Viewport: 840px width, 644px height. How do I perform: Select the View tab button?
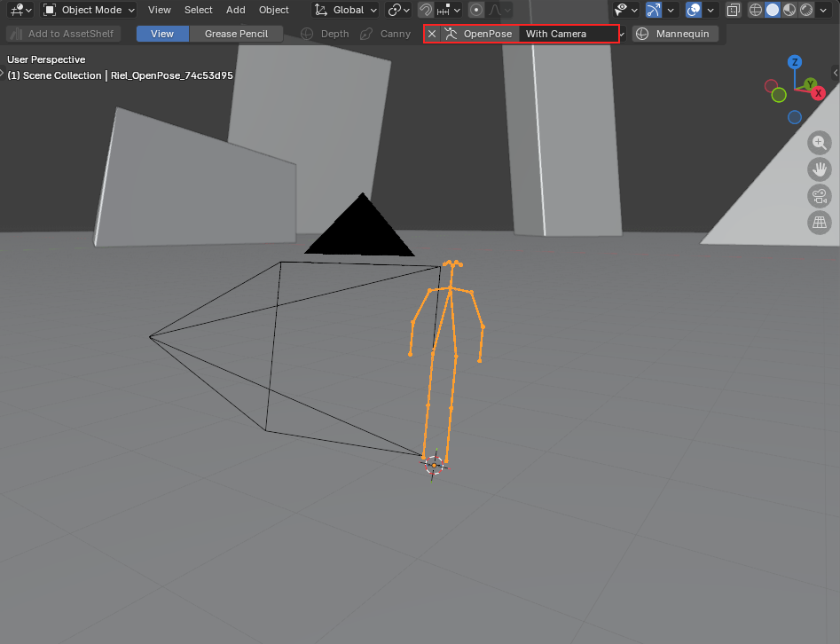[162, 34]
